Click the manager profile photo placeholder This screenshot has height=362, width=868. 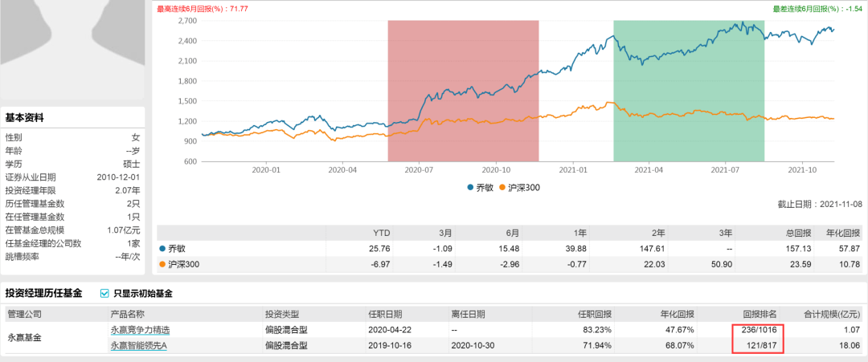coord(72,50)
